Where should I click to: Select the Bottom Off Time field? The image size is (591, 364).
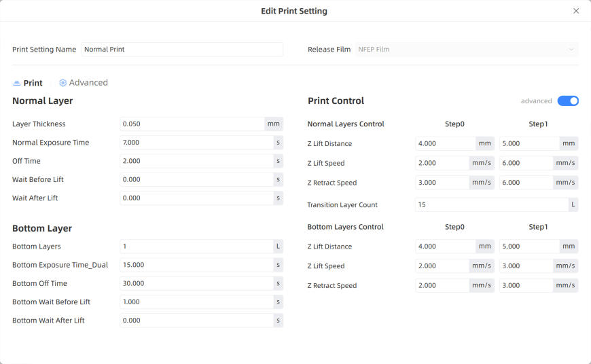click(x=197, y=283)
